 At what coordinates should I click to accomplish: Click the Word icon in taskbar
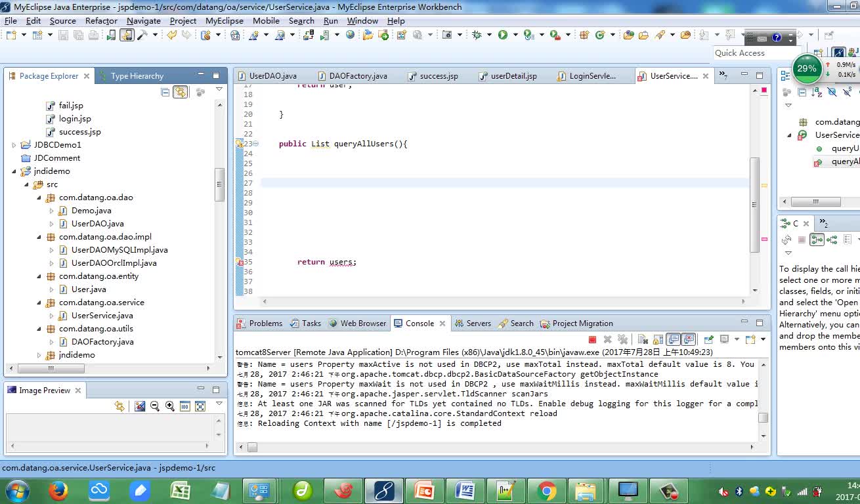coord(465,490)
